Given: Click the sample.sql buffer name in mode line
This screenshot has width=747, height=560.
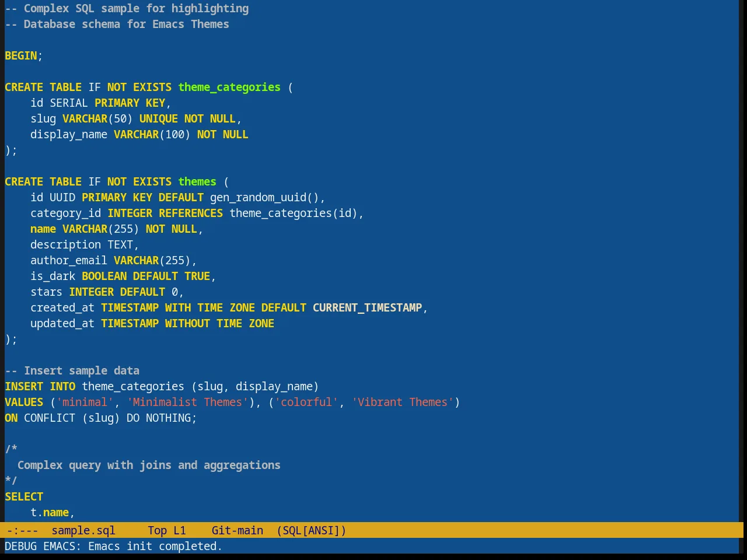Looking at the screenshot, I should pos(83,530).
